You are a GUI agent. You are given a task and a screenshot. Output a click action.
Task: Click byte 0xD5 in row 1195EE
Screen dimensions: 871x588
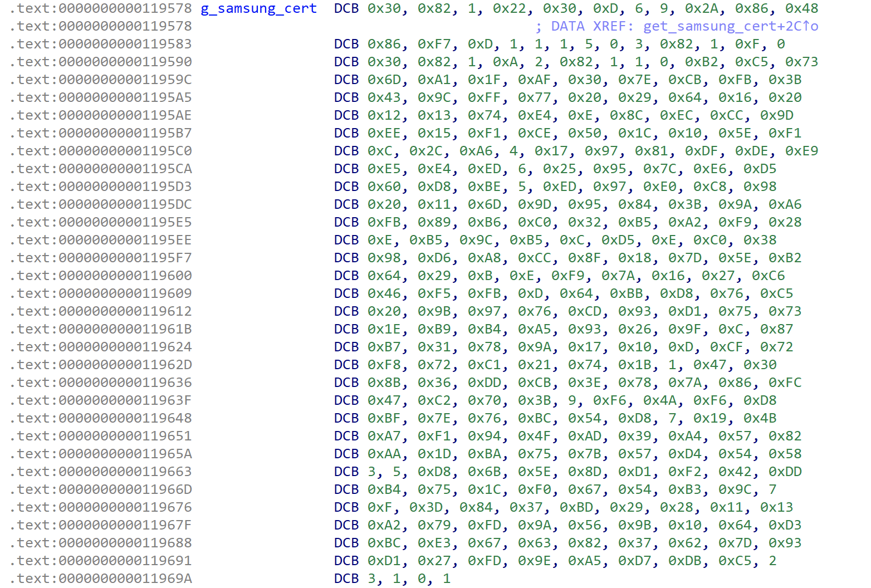coord(618,240)
